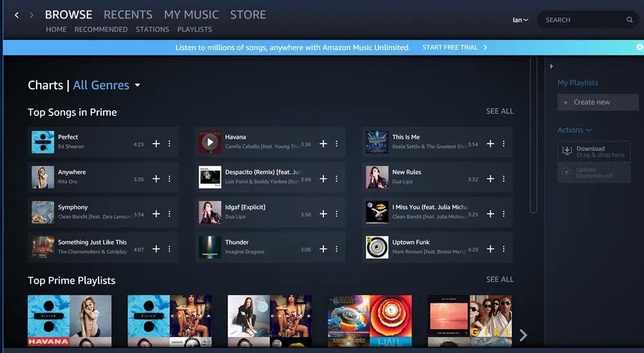Add Something Just Like This with plus
Screen dimensions: 644x353
[156, 249]
